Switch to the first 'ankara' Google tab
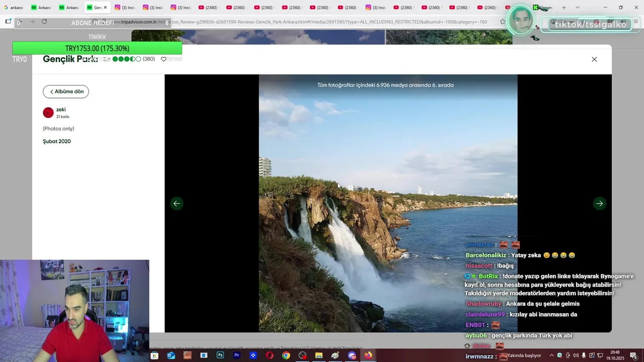 pos(14,8)
